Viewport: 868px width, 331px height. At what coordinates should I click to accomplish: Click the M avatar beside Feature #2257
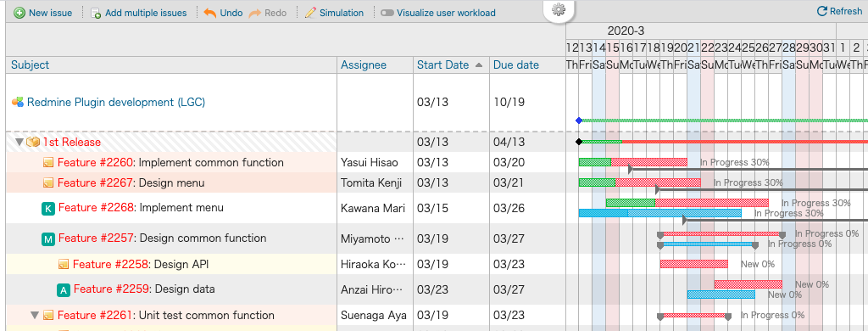coord(48,239)
